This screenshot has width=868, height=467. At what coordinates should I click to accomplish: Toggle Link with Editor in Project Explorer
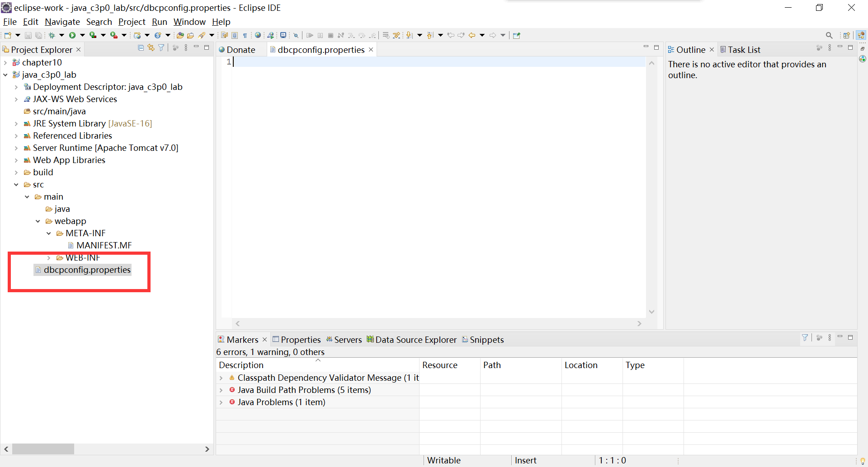151,48
